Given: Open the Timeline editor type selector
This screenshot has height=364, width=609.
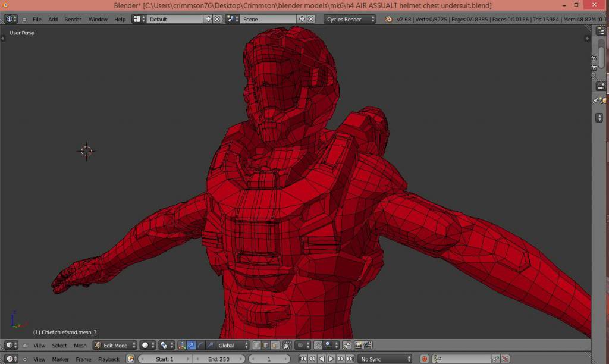Looking at the screenshot, I should pos(11,359).
